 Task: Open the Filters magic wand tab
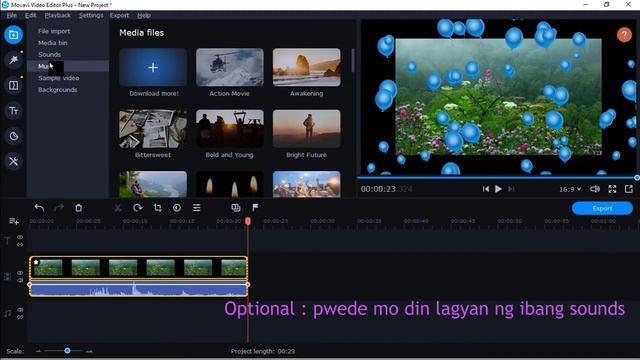click(13, 60)
